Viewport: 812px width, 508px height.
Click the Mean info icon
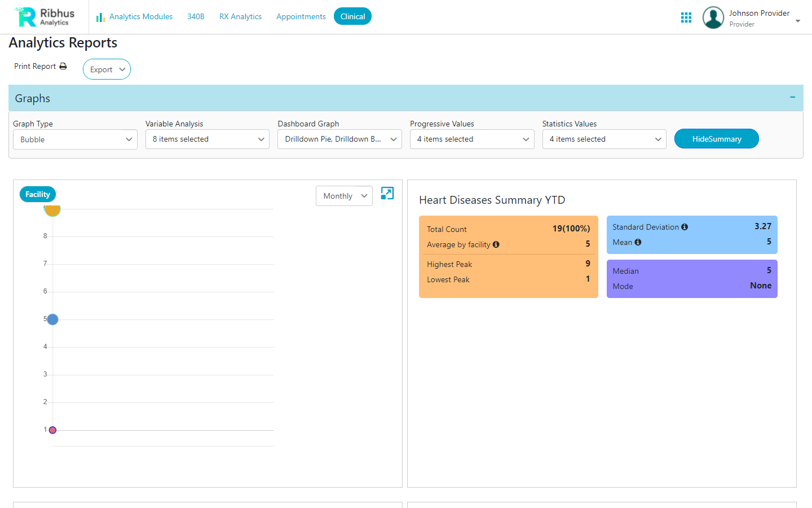click(x=638, y=242)
